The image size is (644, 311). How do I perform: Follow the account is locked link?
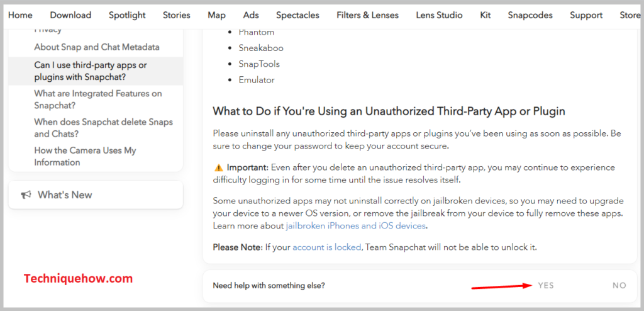click(x=326, y=247)
